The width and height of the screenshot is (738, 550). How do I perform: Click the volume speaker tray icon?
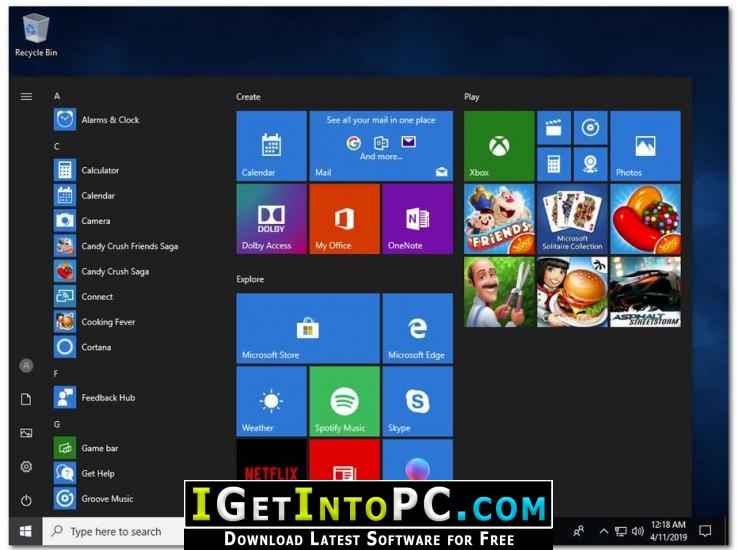coord(637,531)
